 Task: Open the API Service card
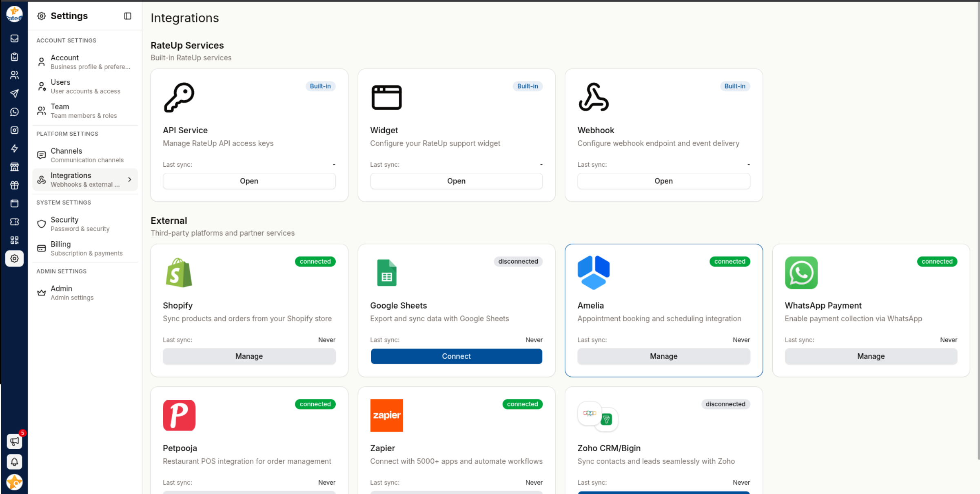pyautogui.click(x=249, y=181)
